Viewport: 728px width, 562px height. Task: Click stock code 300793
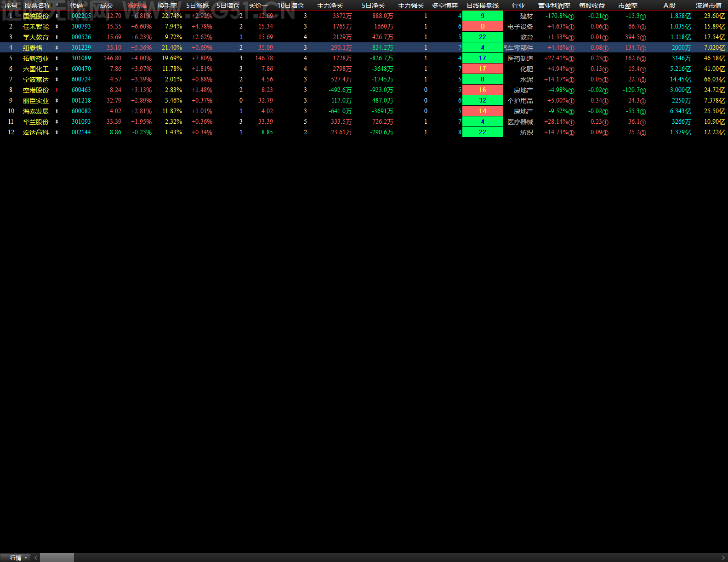[81, 27]
